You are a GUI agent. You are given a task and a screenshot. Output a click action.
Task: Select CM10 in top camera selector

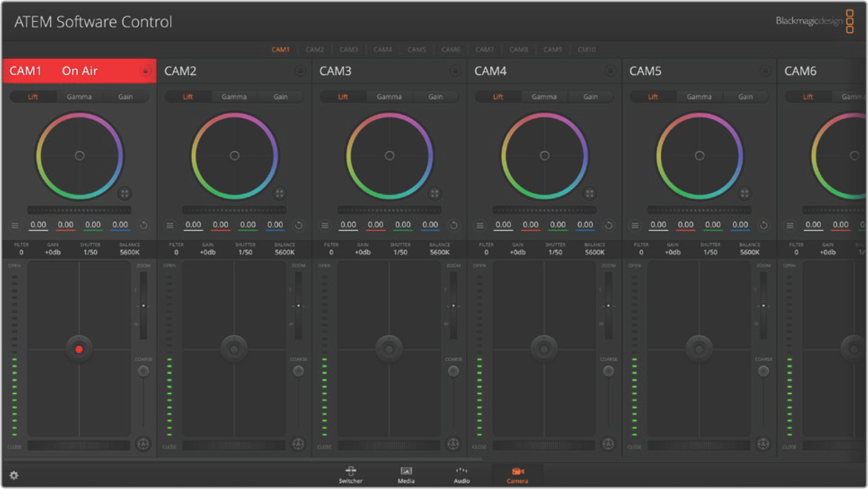tap(587, 49)
